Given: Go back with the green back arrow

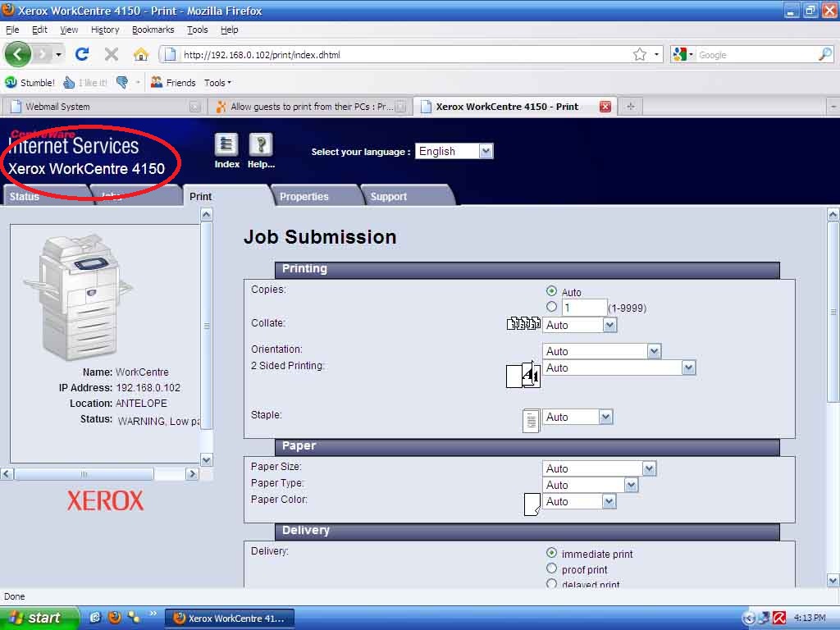Looking at the screenshot, I should (18, 54).
